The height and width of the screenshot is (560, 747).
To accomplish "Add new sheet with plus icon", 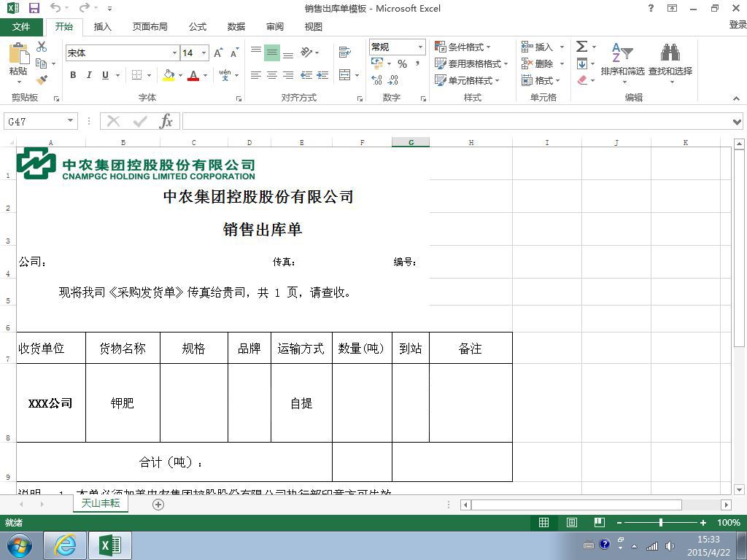I will 158,505.
